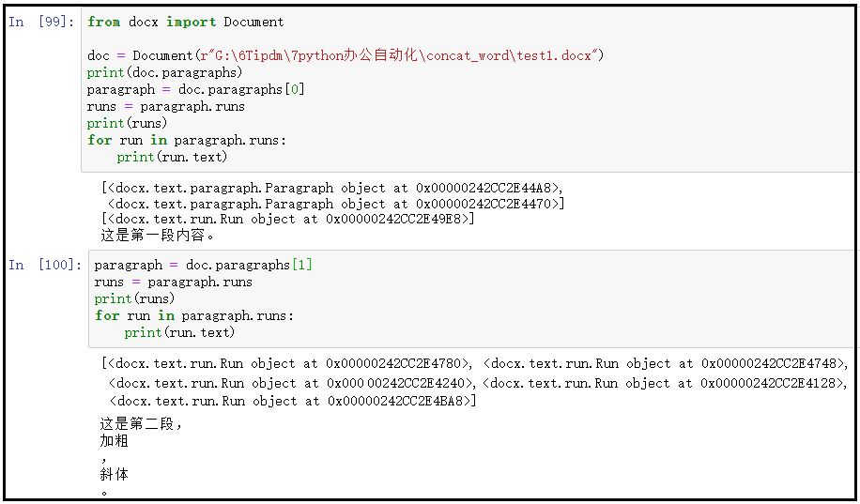The height and width of the screenshot is (504, 860).
Task: Click the Run object list output of cell 100
Action: pos(475,382)
